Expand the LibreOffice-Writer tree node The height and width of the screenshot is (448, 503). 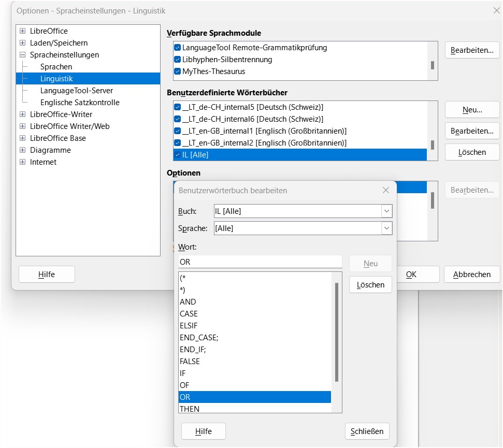click(x=22, y=114)
